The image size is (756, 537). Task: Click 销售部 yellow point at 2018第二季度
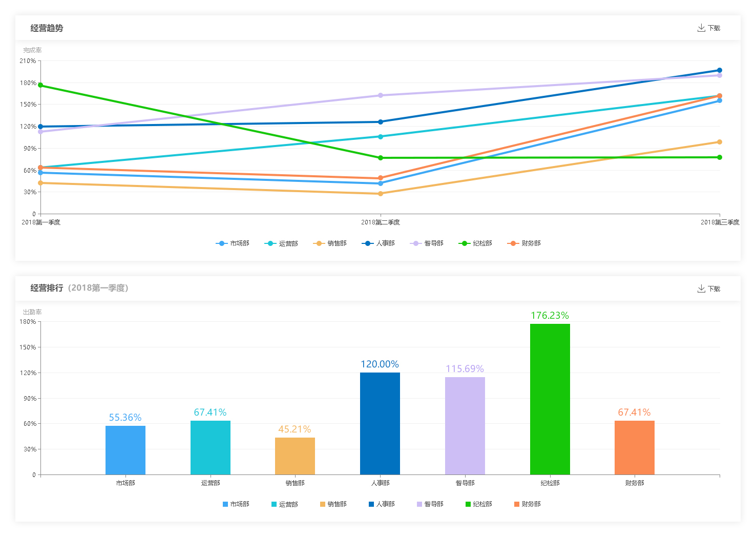pyautogui.click(x=381, y=194)
